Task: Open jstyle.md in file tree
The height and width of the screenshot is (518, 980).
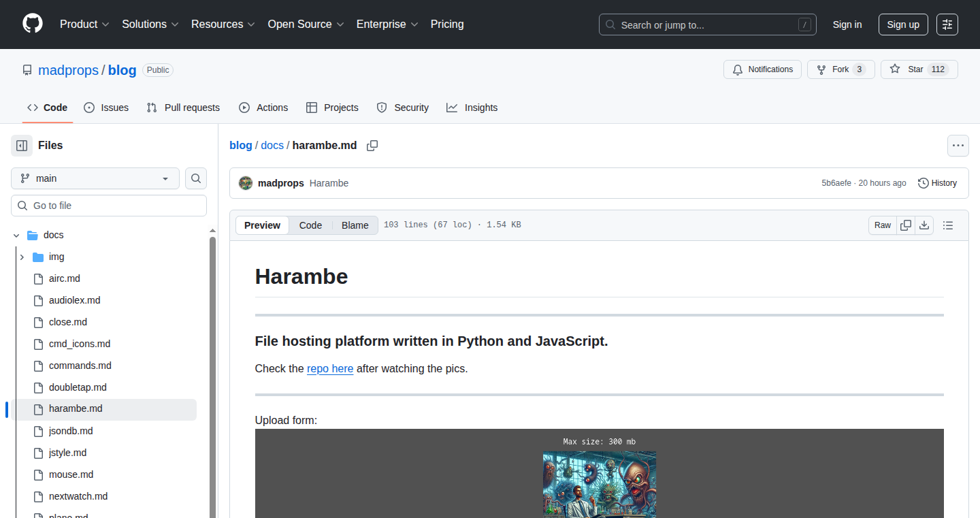Action: (68, 453)
